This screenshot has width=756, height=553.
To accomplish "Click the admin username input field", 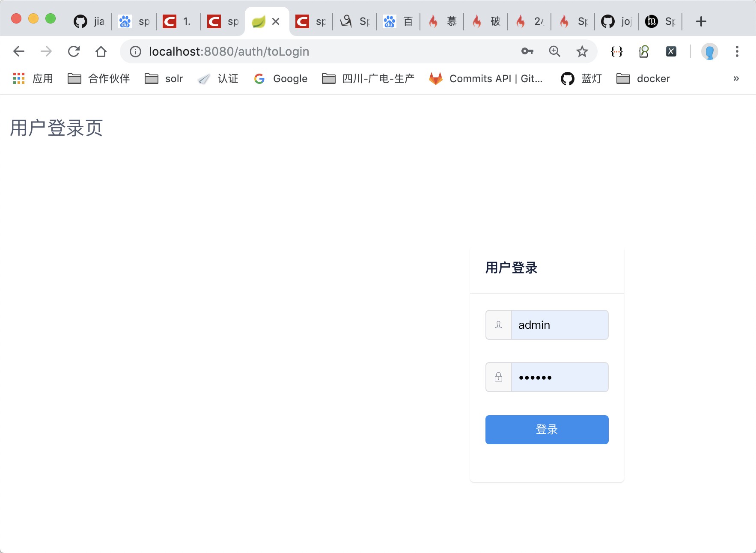I will click(x=560, y=325).
